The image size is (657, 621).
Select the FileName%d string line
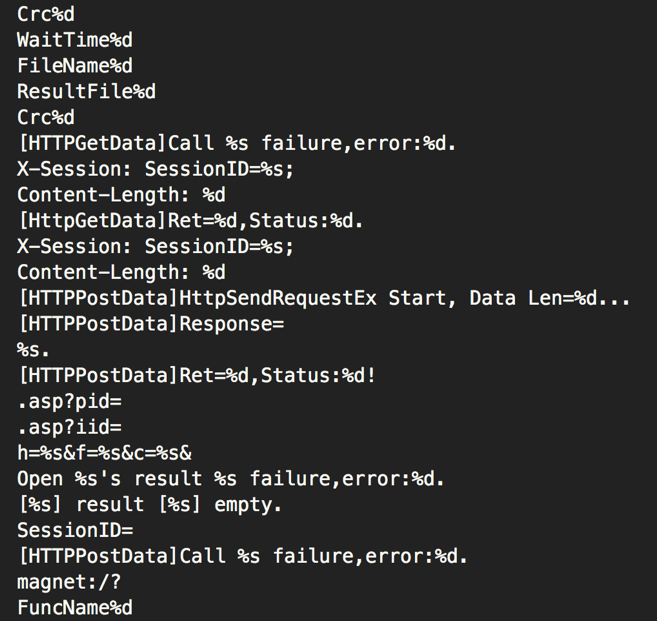point(75,66)
